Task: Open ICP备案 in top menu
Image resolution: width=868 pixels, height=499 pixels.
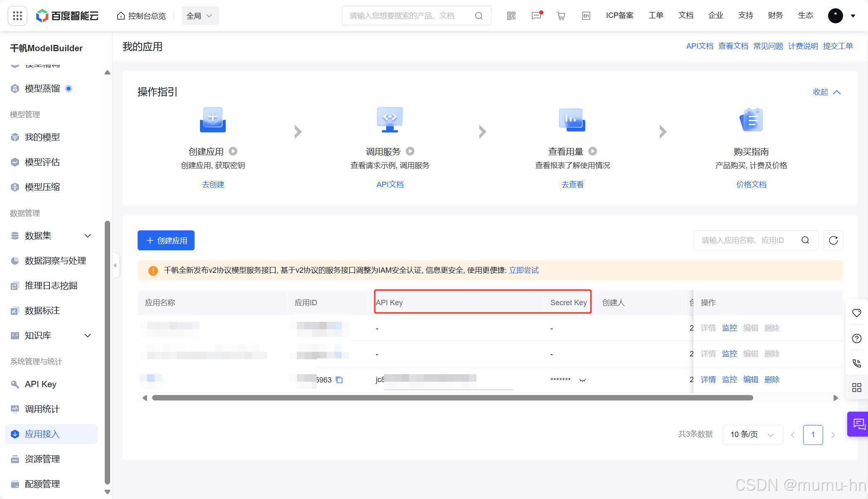Action: pos(619,15)
